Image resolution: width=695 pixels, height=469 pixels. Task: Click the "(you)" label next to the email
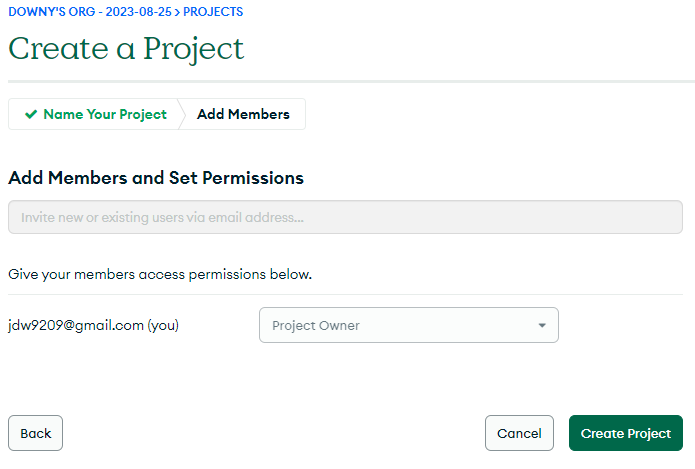pyautogui.click(x=163, y=325)
